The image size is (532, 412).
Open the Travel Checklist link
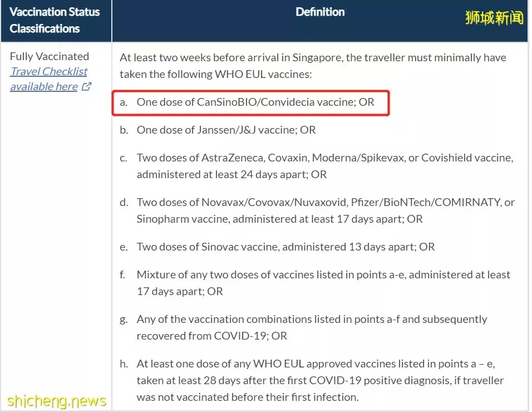[49, 71]
